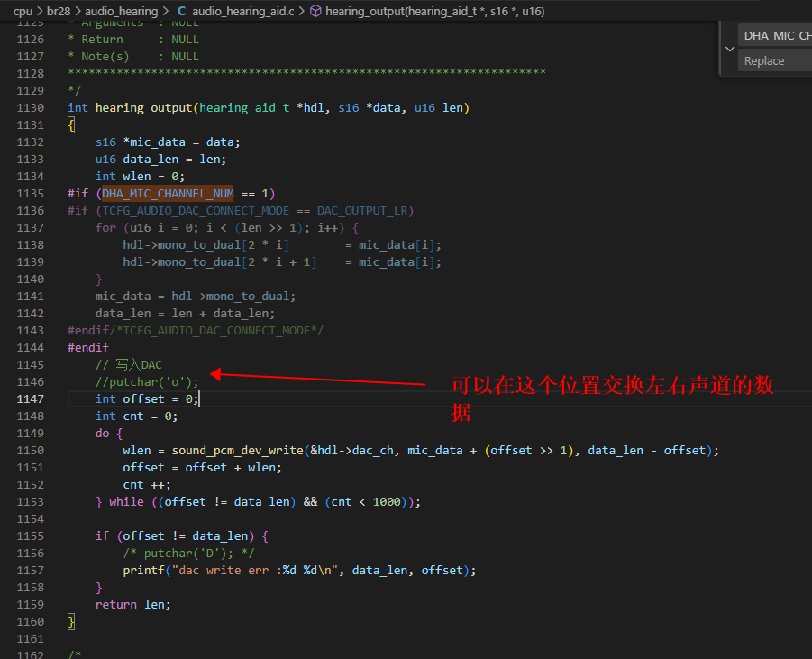This screenshot has width=812, height=659.
Task: Click "offset = offset + wlen;" statement
Action: pos(202,467)
